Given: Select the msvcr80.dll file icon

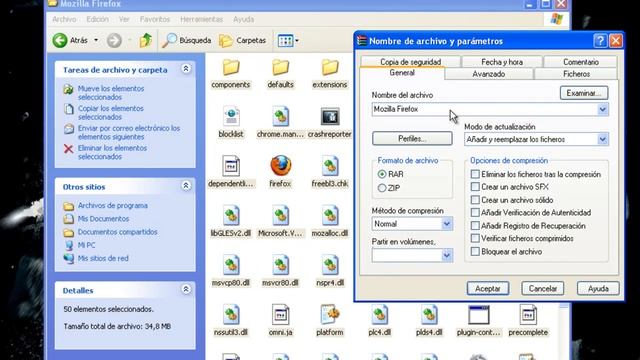Looking at the screenshot, I should pos(280,265).
